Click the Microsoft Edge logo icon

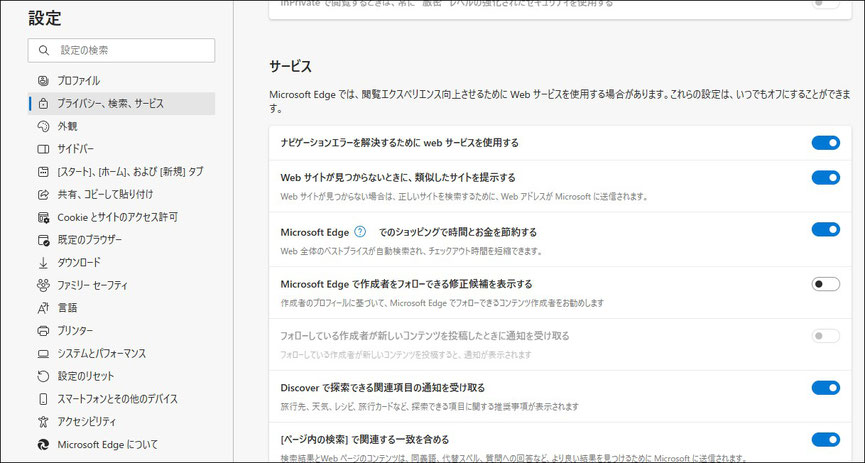pyautogui.click(x=43, y=444)
